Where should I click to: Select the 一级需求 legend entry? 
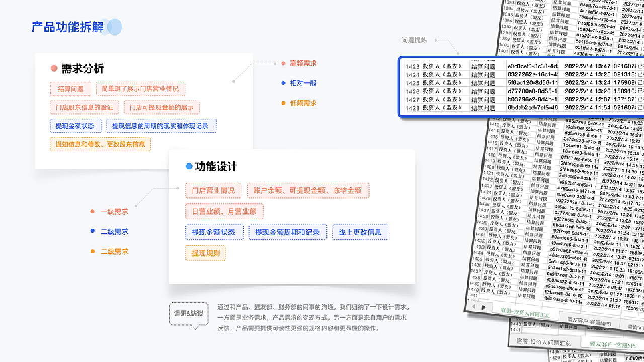(x=114, y=212)
